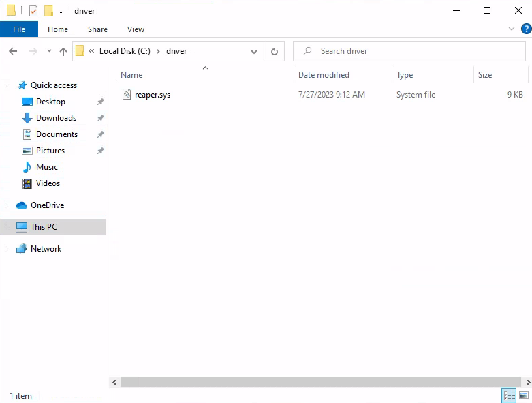Minimize the driver window
This screenshot has width=532, height=403.
(456, 10)
